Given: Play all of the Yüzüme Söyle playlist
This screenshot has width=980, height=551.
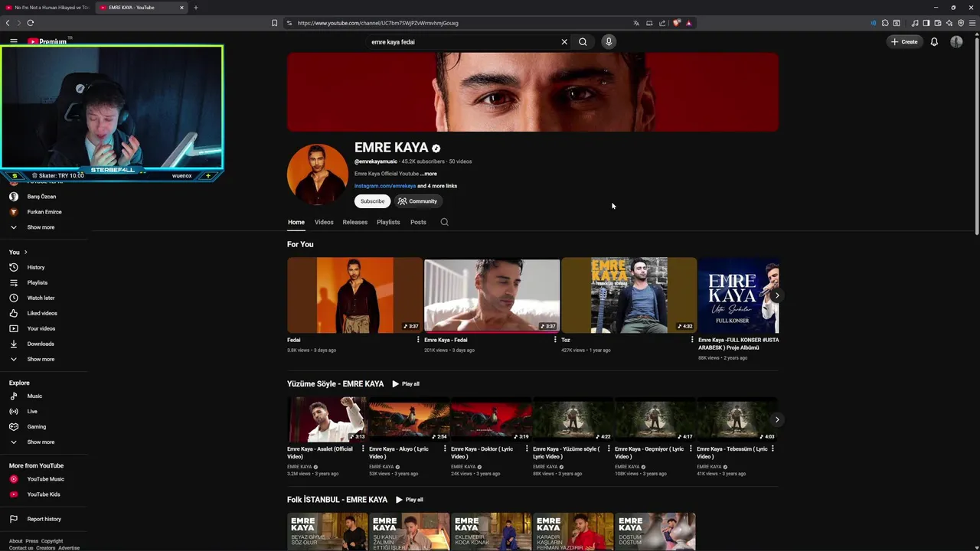Looking at the screenshot, I should tap(406, 384).
